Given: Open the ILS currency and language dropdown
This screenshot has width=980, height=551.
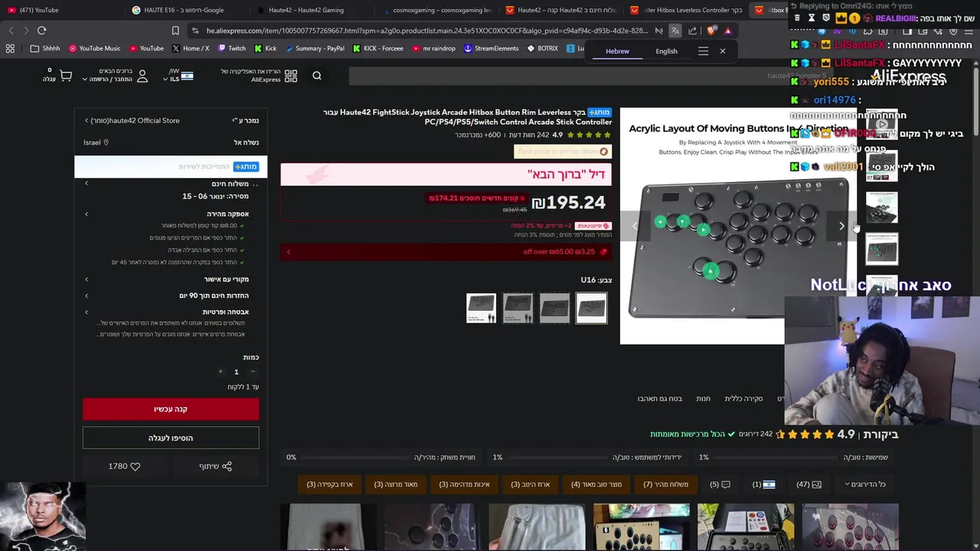Looking at the screenshot, I should click(181, 76).
